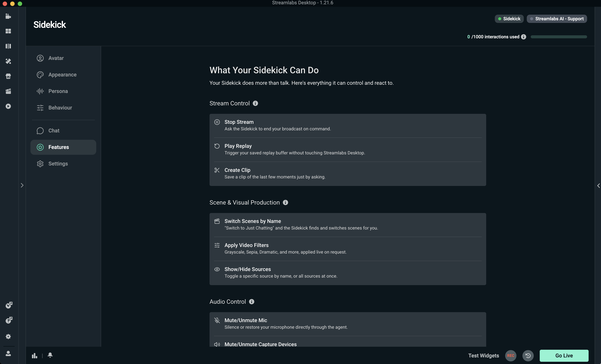Open the Avatar section

[x=63, y=58]
